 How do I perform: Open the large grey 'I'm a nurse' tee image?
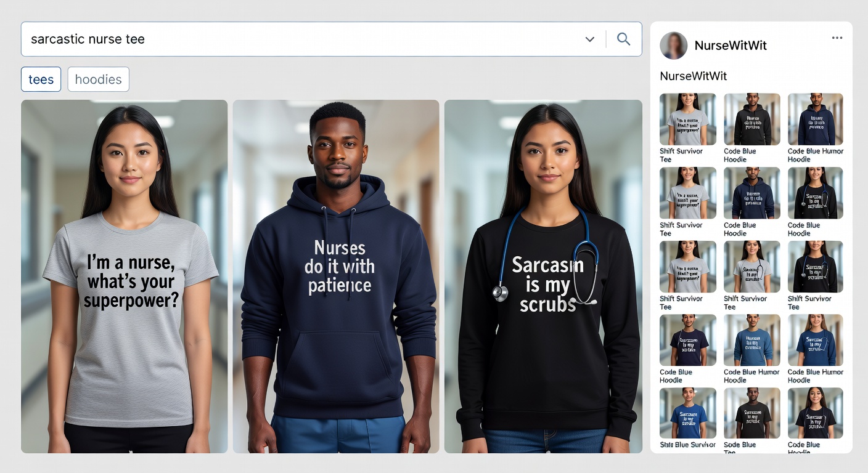[x=124, y=277]
